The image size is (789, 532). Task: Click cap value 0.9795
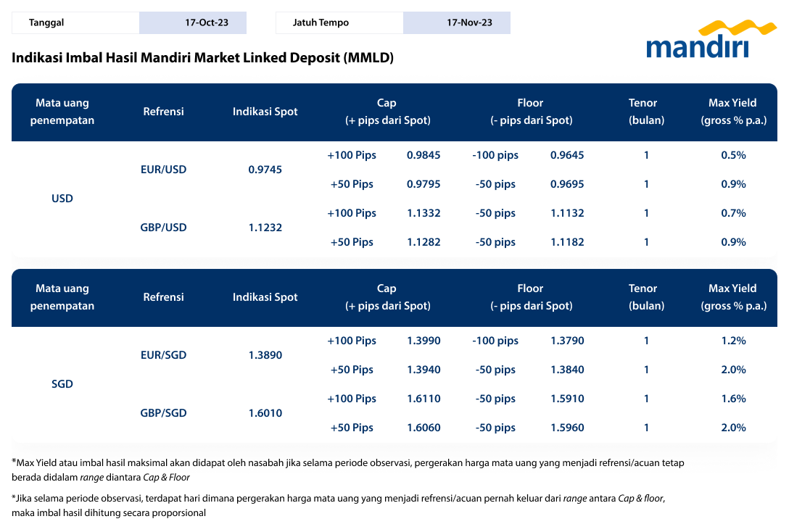[x=424, y=184]
